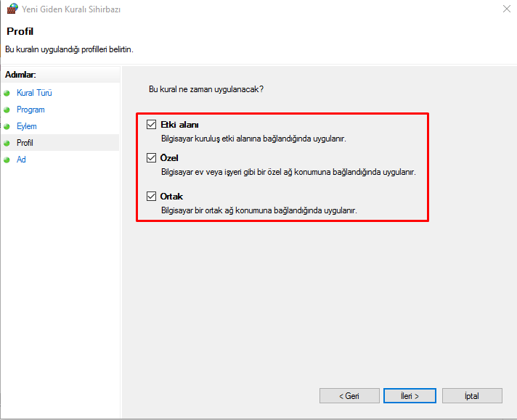Uncheck the Etki alanı checkbox
Image resolution: width=517 pixels, height=420 pixels.
151,125
